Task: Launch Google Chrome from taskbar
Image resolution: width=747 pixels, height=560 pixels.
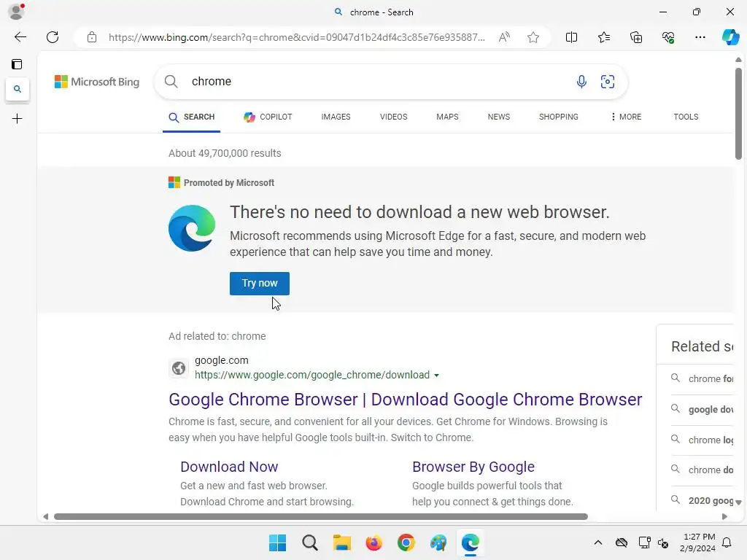Action: (406, 542)
